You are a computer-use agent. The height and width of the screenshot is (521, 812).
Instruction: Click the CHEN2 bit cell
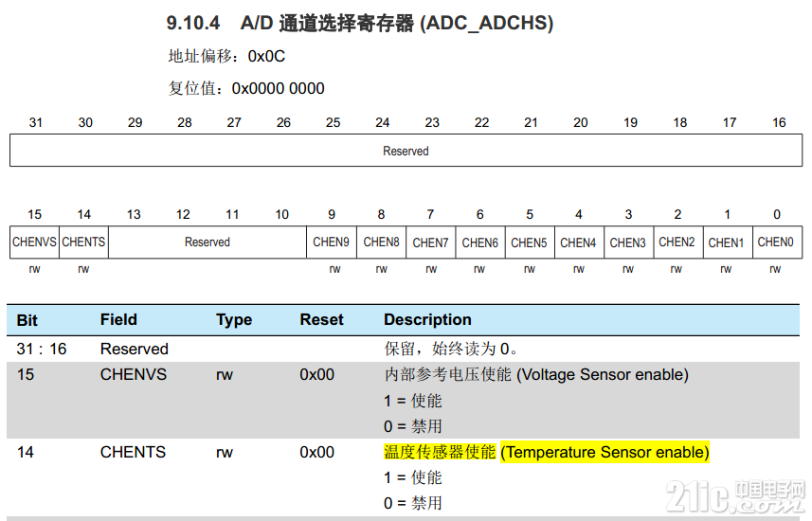point(677,242)
